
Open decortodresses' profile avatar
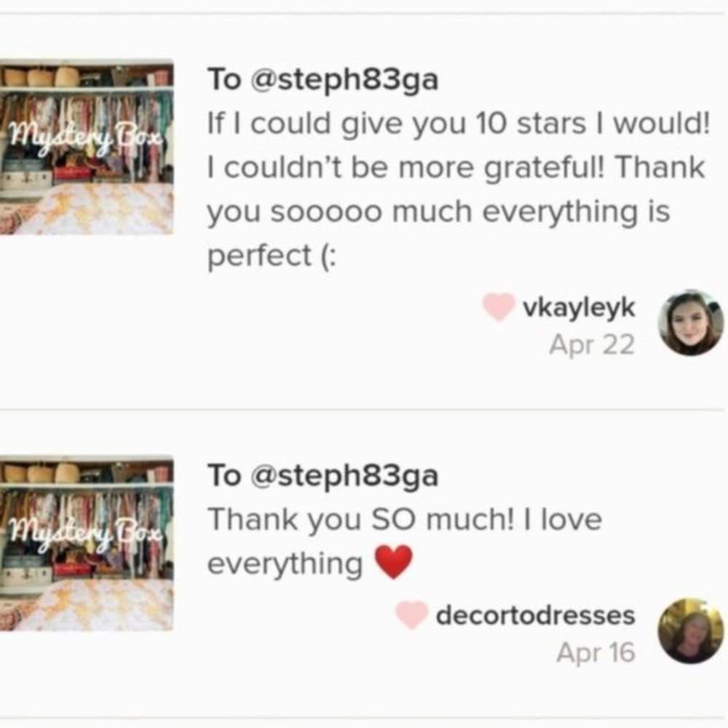[x=690, y=630]
